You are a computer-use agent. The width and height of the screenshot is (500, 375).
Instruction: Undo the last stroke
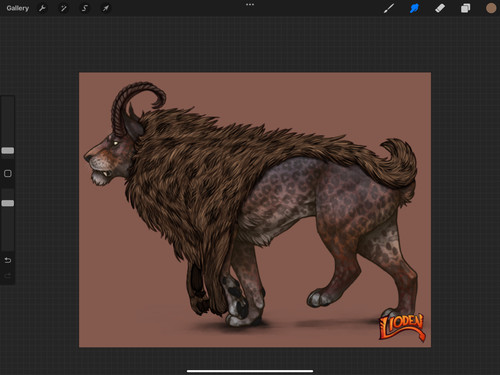(8, 260)
